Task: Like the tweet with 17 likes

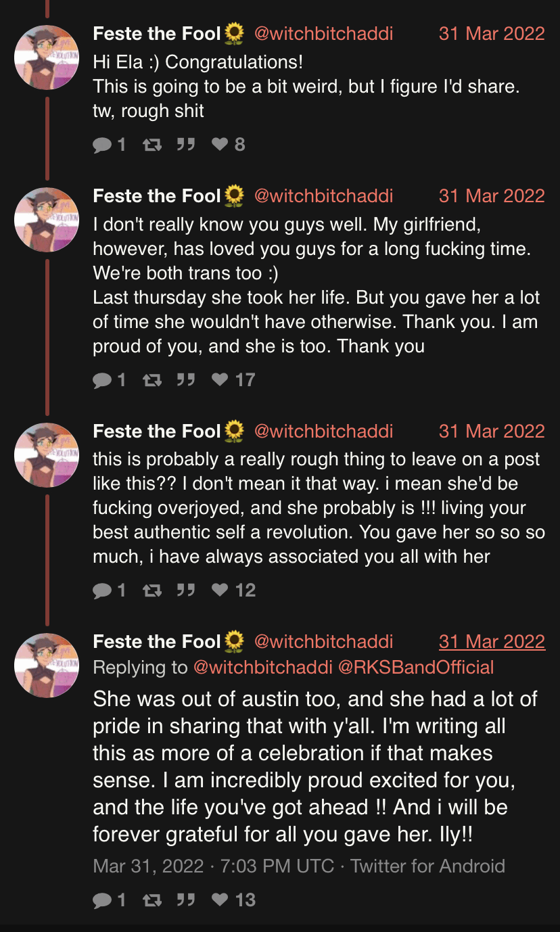Action: coord(220,380)
